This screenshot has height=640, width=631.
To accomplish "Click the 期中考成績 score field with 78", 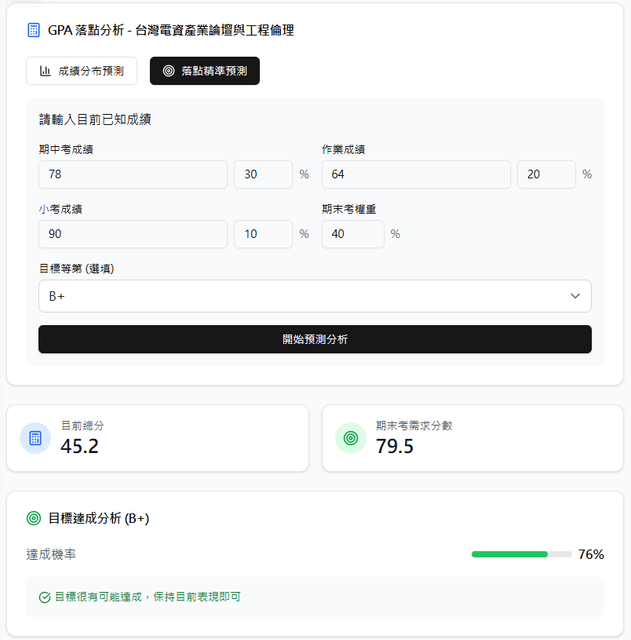I will pos(133,175).
